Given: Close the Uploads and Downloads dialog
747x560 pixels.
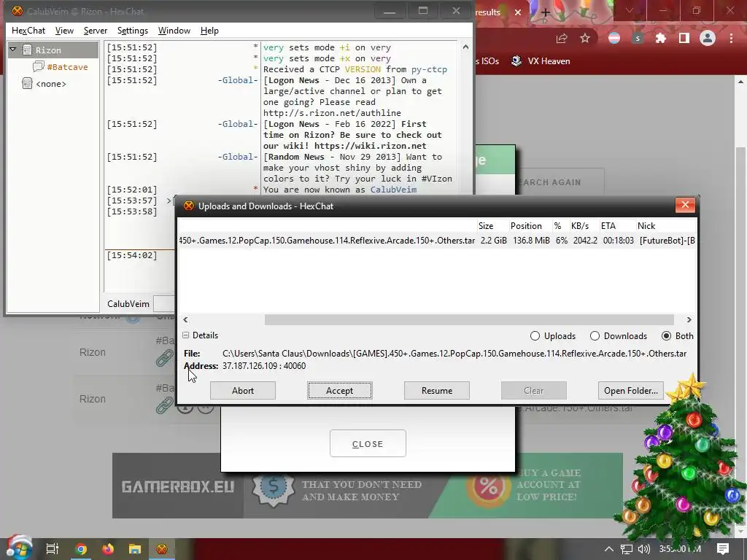Looking at the screenshot, I should pos(685,205).
